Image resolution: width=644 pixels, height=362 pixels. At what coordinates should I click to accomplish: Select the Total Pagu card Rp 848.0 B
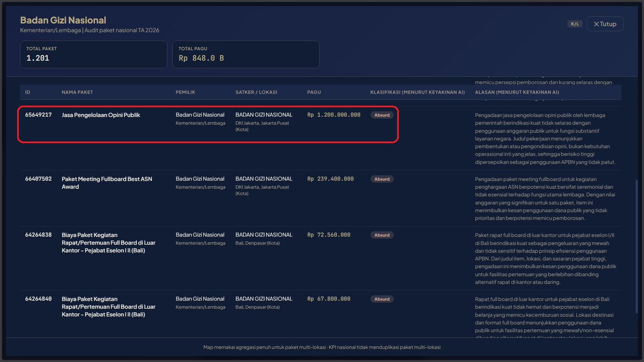click(246, 54)
